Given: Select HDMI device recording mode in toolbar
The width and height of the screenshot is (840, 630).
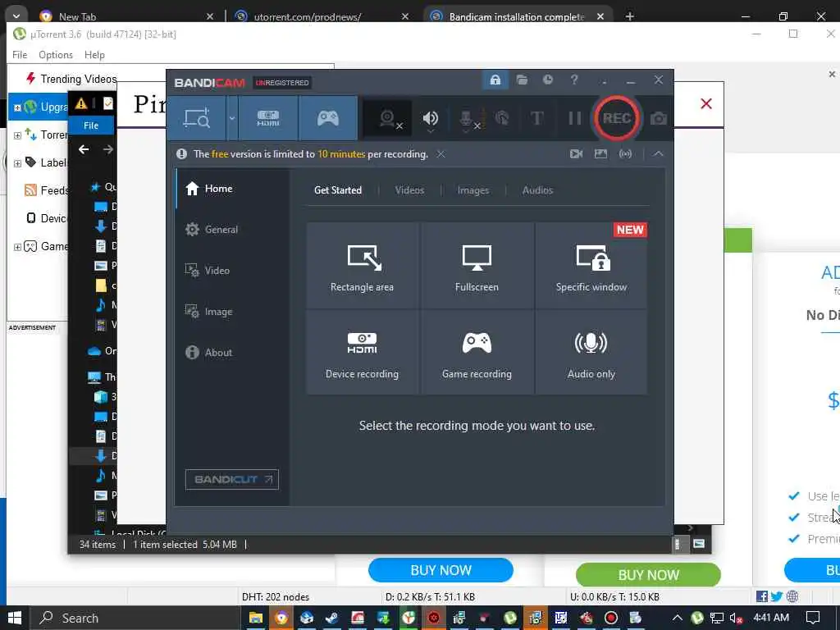Looking at the screenshot, I should pos(268,118).
